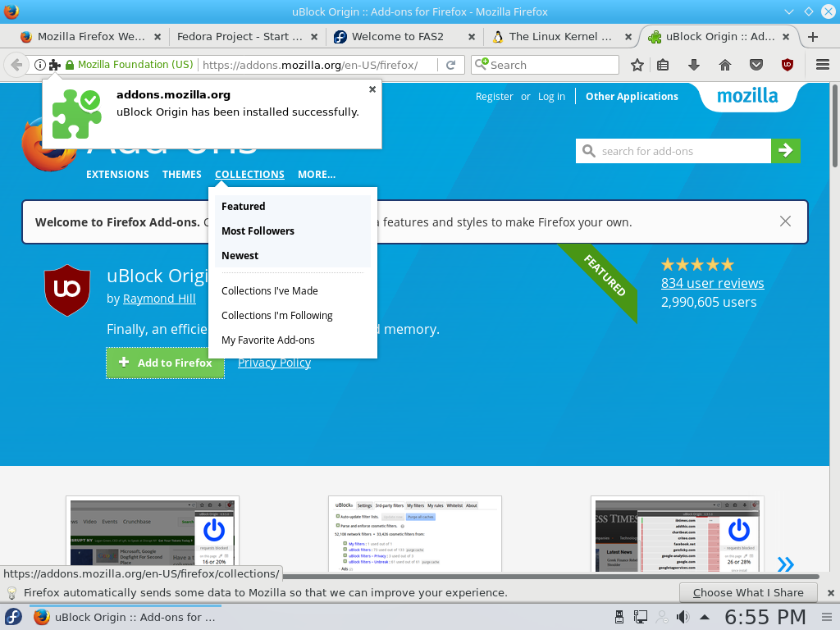Open the MORE… navigation menu

(317, 175)
